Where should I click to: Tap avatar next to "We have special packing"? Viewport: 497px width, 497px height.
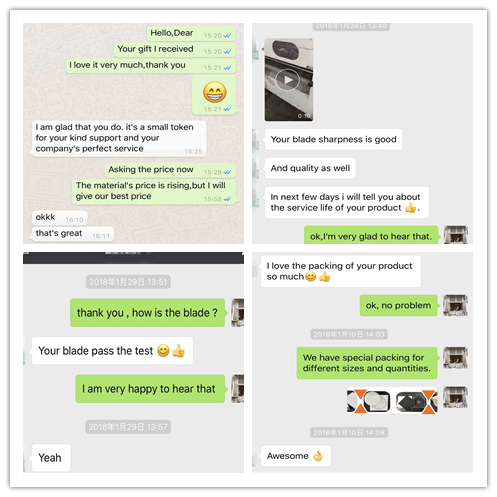click(455, 357)
